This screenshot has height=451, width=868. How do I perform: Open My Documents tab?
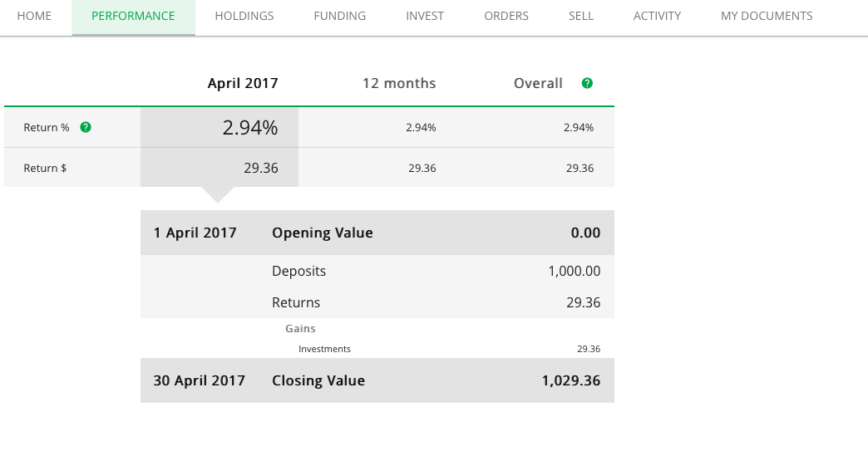click(x=767, y=16)
